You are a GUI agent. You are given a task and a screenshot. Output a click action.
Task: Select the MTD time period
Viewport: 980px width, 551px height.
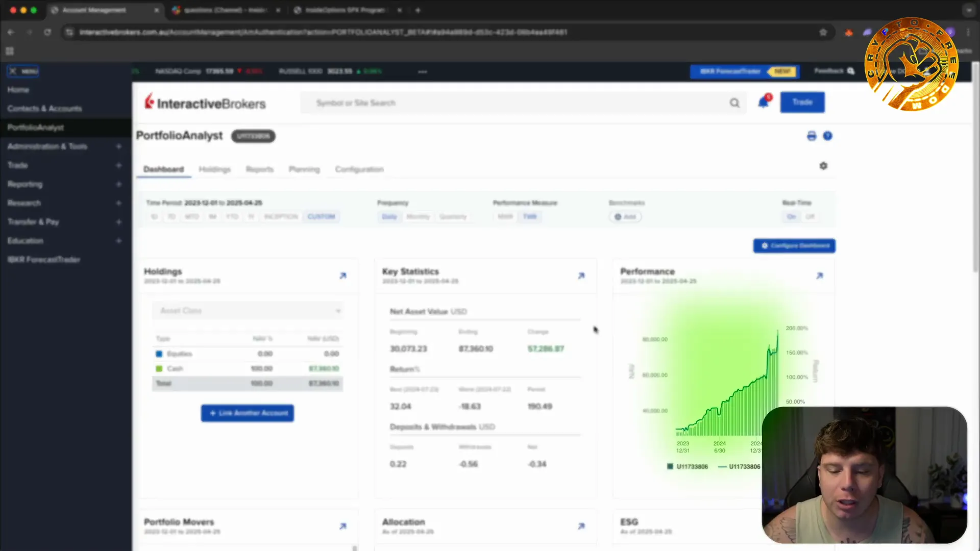click(192, 216)
